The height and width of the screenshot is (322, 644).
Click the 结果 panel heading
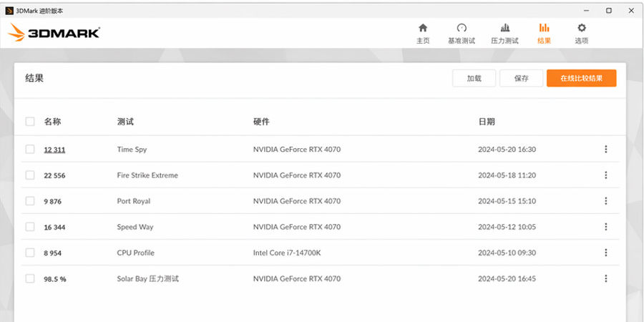click(34, 78)
